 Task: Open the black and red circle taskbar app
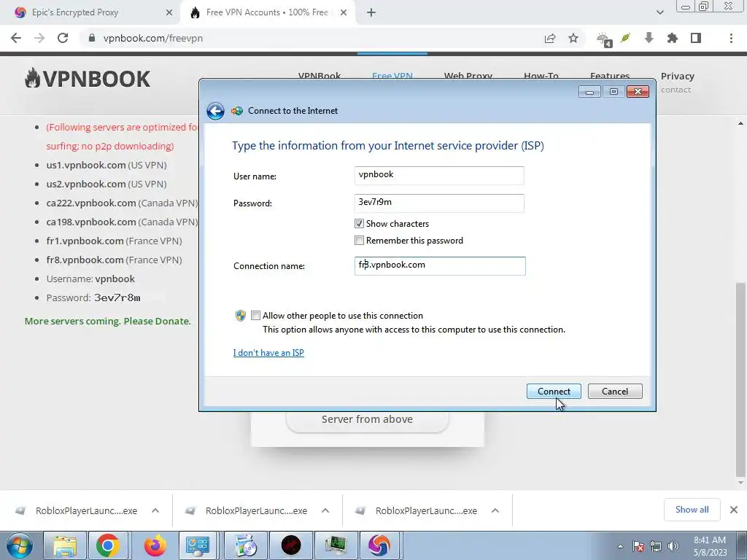(291, 545)
